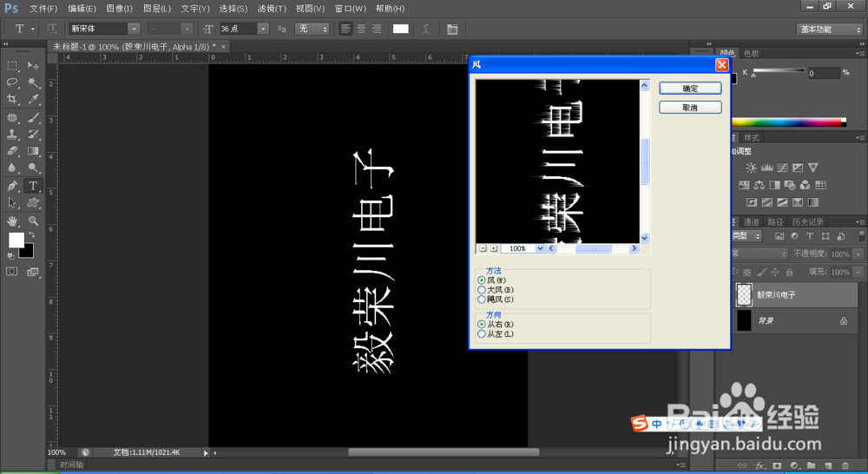Screen dimensions: 868x474
Task: Select the 毅荣川电子 text layer
Action: pyautogui.click(x=795, y=294)
